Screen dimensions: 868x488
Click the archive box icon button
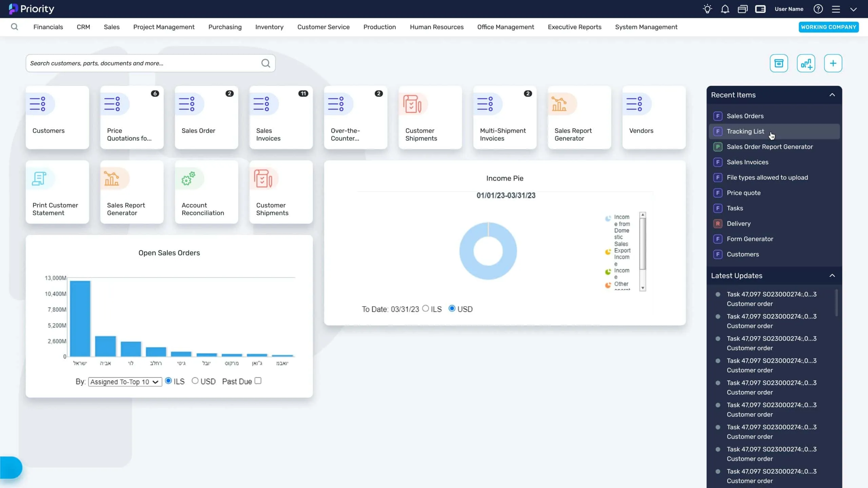pos(778,63)
